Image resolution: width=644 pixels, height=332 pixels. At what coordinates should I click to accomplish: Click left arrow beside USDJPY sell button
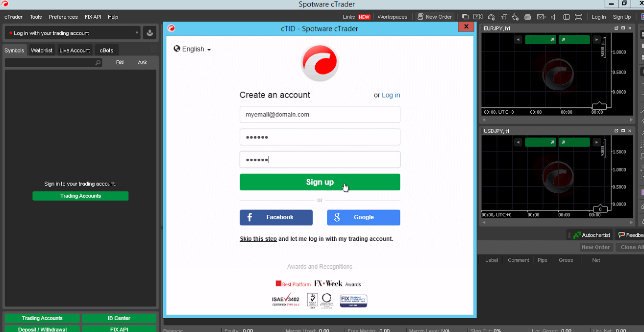point(518,142)
